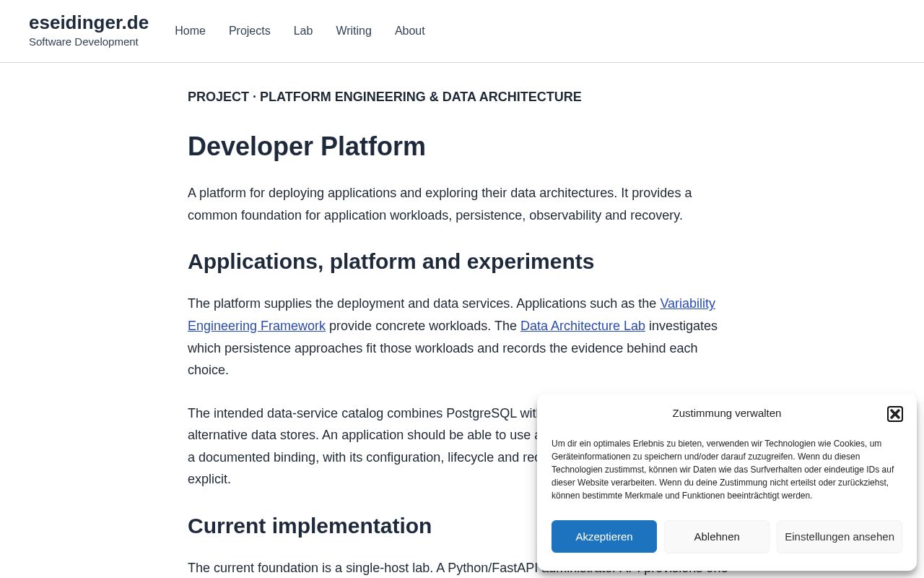The height and width of the screenshot is (578, 924).
Task: Click the eseidinger.de site title
Action: pos(89,22)
